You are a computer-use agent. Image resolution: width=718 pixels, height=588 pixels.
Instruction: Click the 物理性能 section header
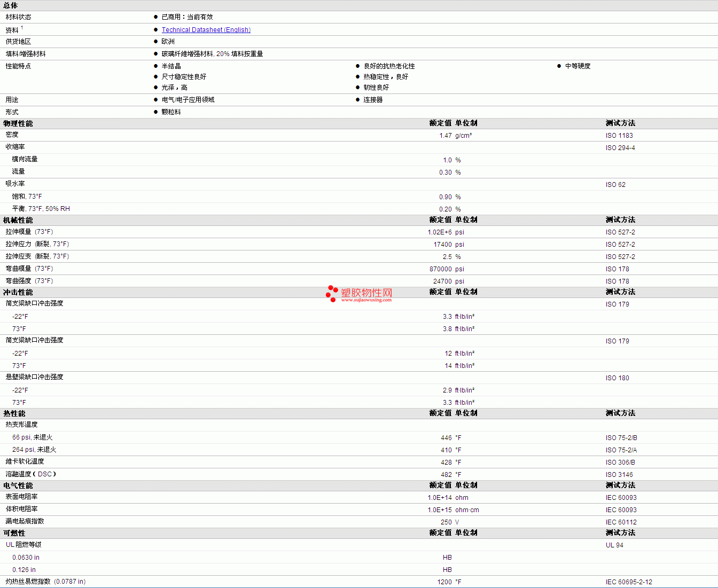18,123
